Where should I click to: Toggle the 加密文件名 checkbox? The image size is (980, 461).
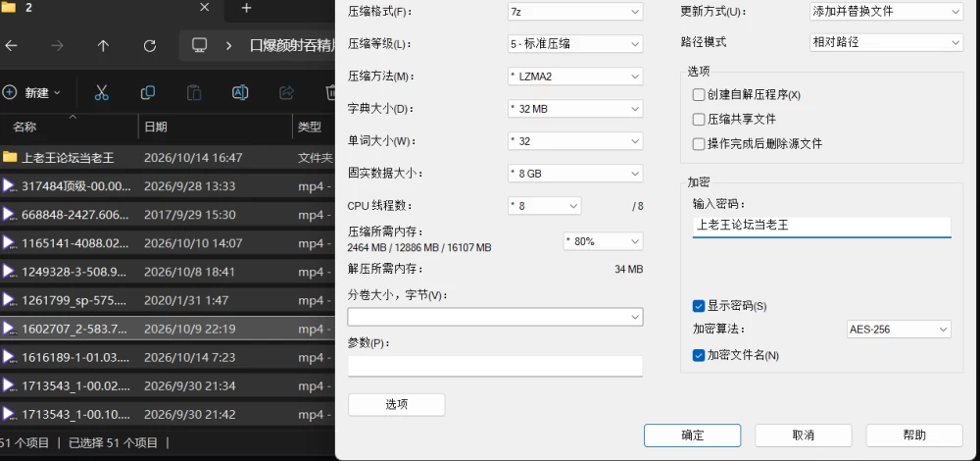[699, 355]
